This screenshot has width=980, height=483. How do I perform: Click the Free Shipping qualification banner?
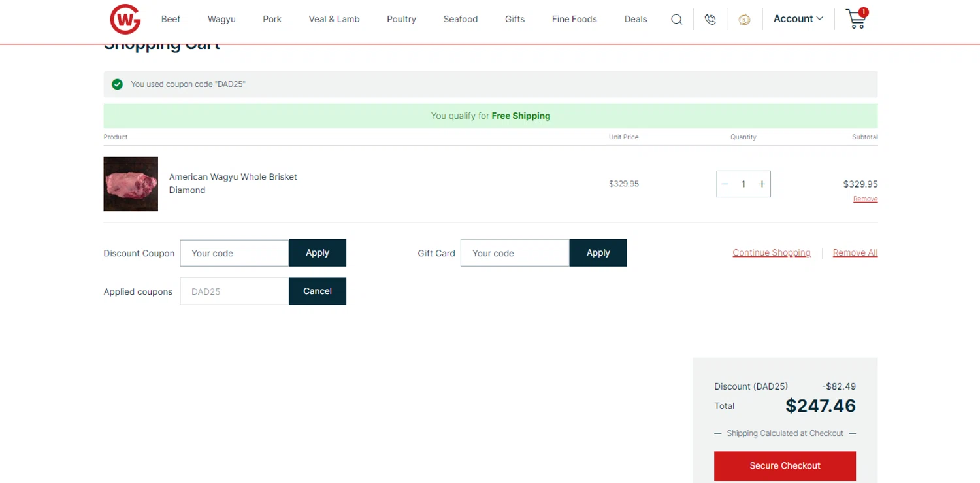[491, 116]
